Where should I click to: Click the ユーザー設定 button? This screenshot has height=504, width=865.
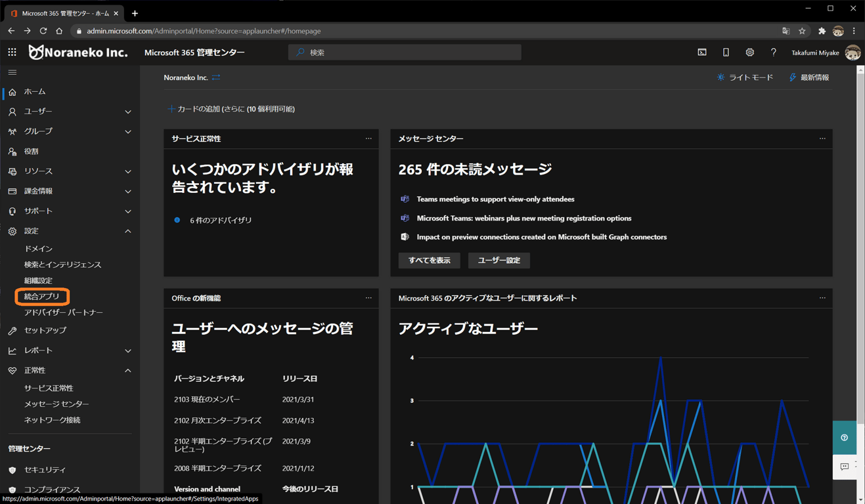coord(499,261)
